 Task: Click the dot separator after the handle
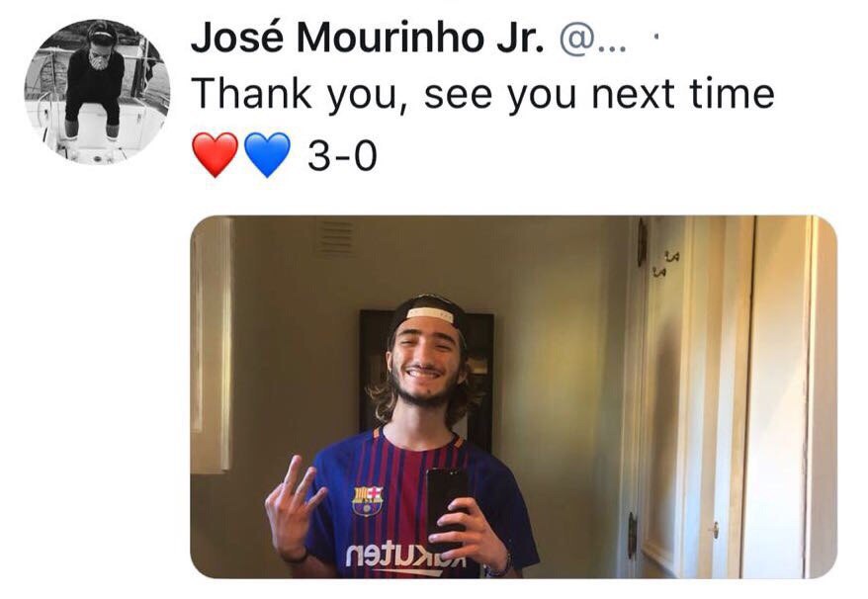(656, 39)
